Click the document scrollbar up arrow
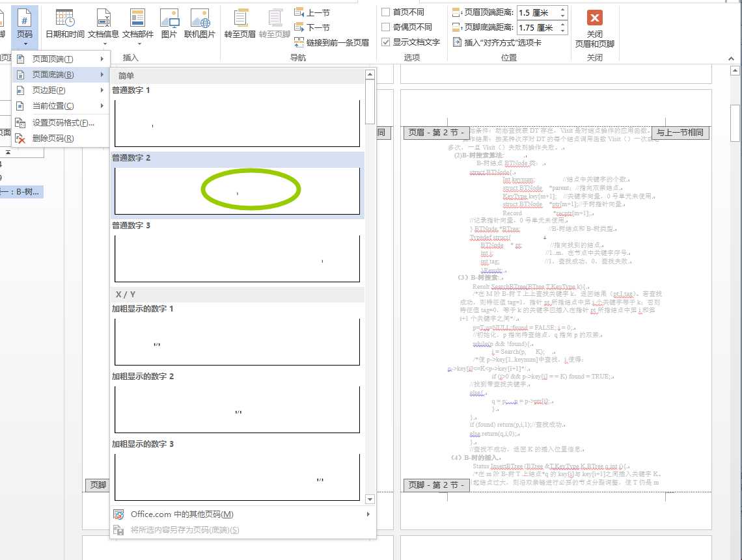The height and width of the screenshot is (560, 742). [735, 71]
